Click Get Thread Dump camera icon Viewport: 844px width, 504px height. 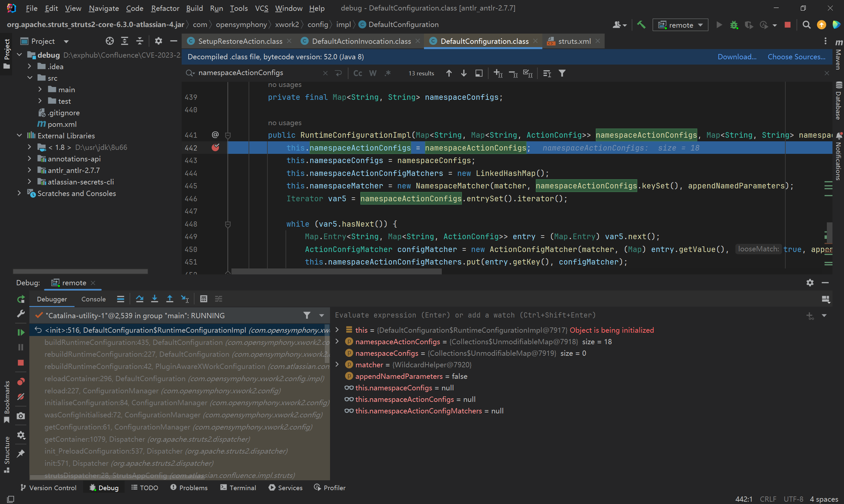coord(21,416)
